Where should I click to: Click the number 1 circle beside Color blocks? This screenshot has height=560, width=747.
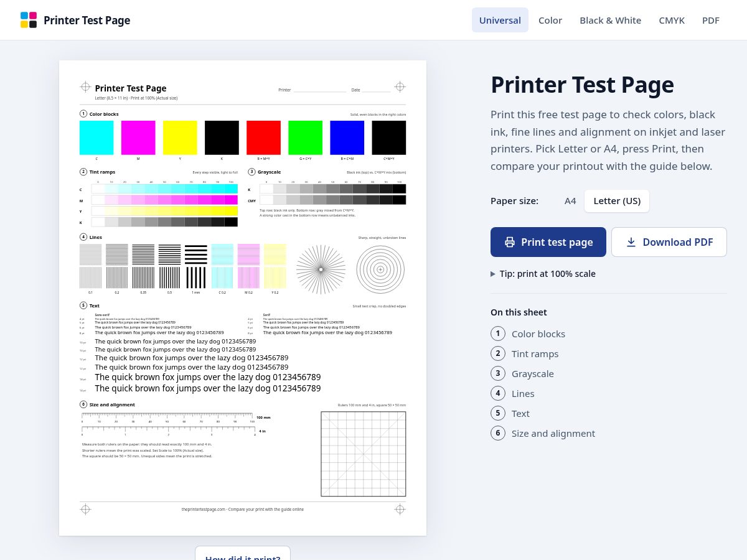tap(498, 334)
